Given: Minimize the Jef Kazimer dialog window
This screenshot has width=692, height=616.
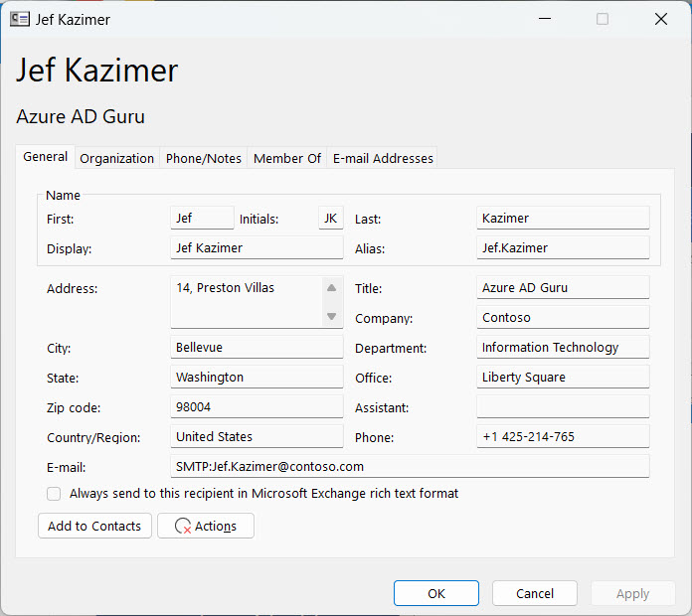Looking at the screenshot, I should (545, 19).
